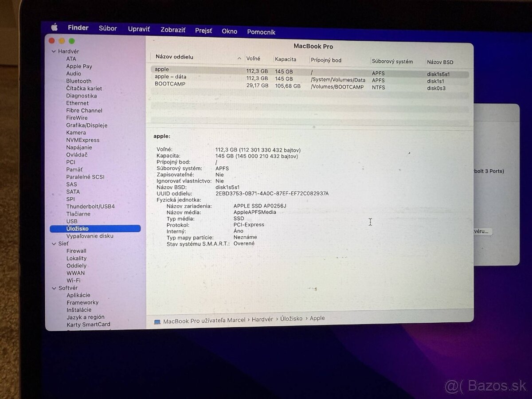This screenshot has width=532, height=399.
Task: Open the Pomocník menu
Action: click(261, 31)
